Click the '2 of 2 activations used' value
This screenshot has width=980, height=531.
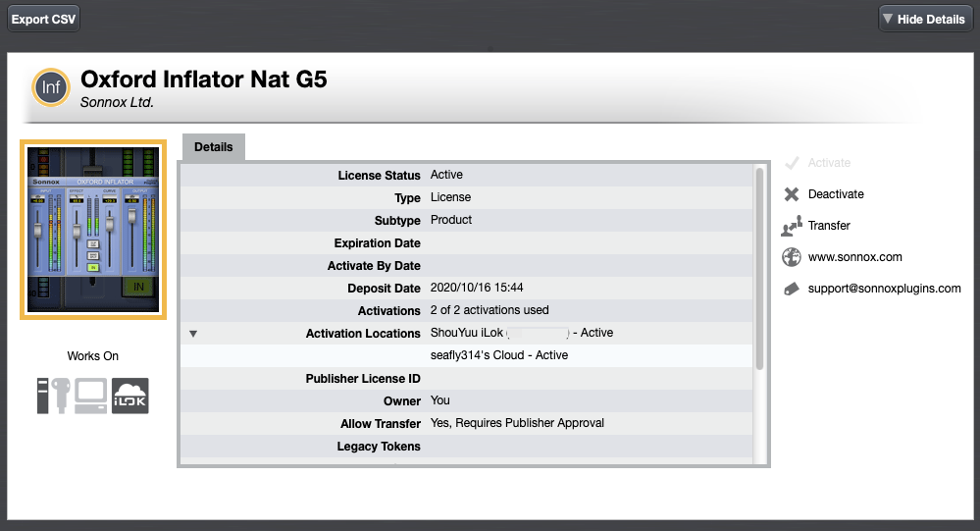tap(490, 310)
